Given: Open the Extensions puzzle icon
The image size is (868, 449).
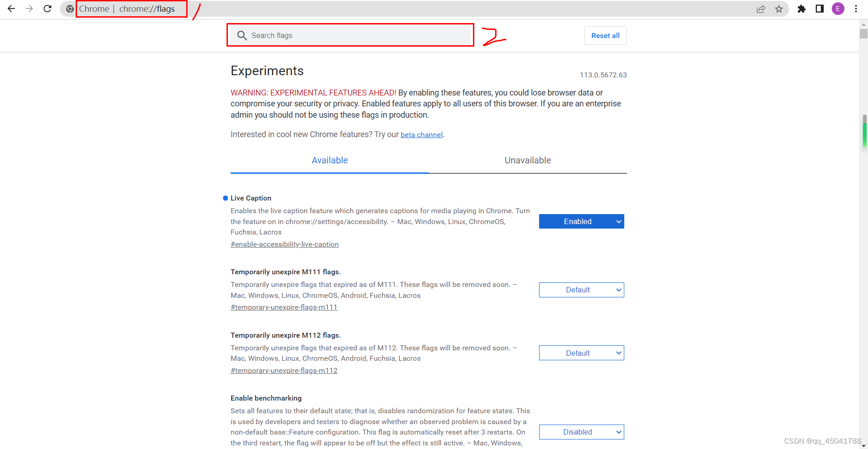Looking at the screenshot, I should click(801, 9).
